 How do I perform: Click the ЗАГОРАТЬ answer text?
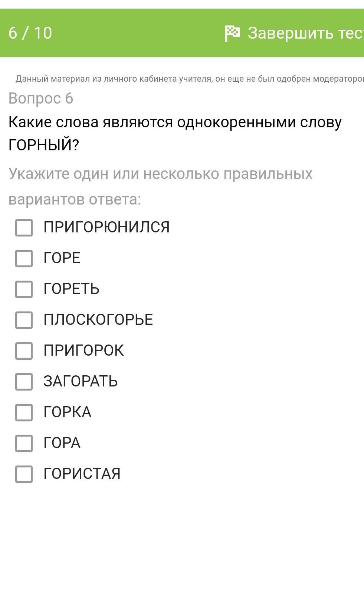coord(81,381)
